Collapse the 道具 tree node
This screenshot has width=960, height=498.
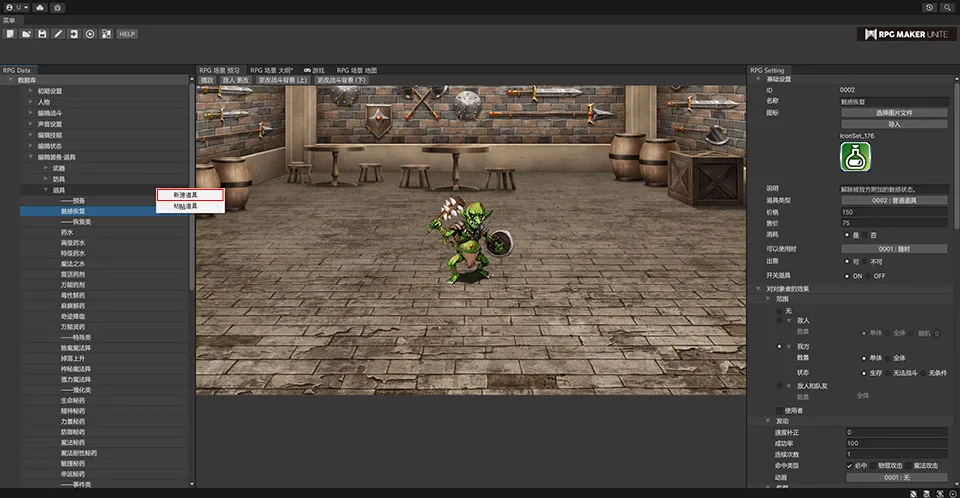[x=46, y=189]
